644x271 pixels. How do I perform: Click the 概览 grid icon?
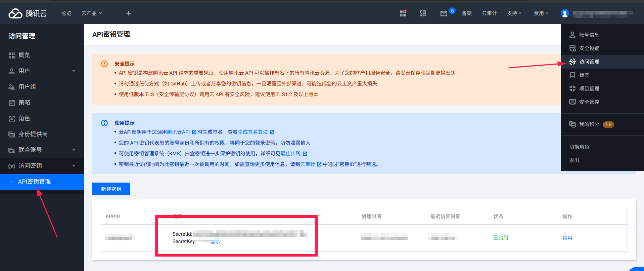[12, 55]
